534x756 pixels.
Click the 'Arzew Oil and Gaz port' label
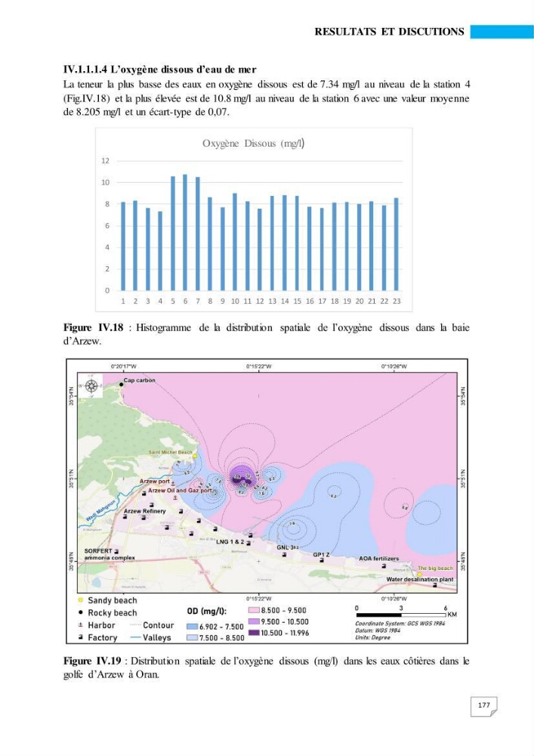coord(180,491)
